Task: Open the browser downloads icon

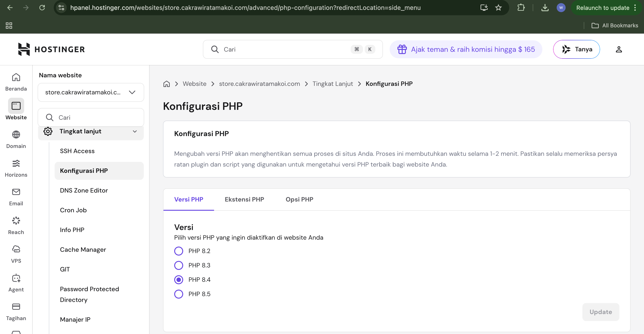Action: 545,8
